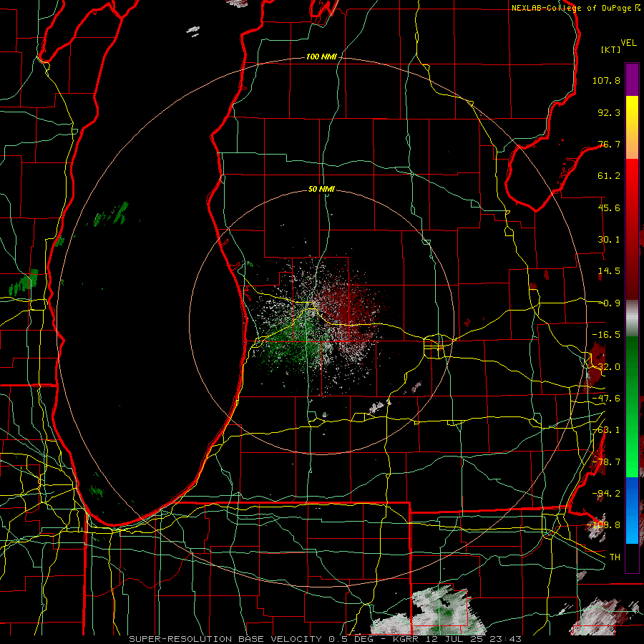The height and width of the screenshot is (644, 644).
Task: Click the -109.8 velocity scale value
Action: [603, 525]
